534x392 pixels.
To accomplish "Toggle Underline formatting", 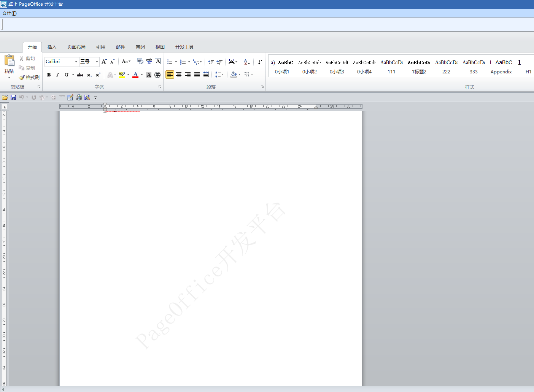I will coord(67,75).
